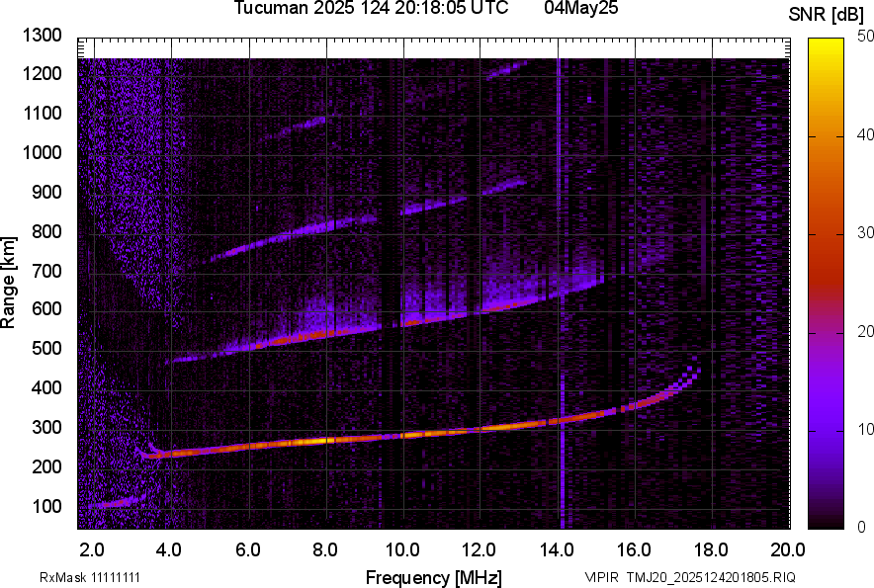Click the 600 range tick label

pyautogui.click(x=46, y=308)
